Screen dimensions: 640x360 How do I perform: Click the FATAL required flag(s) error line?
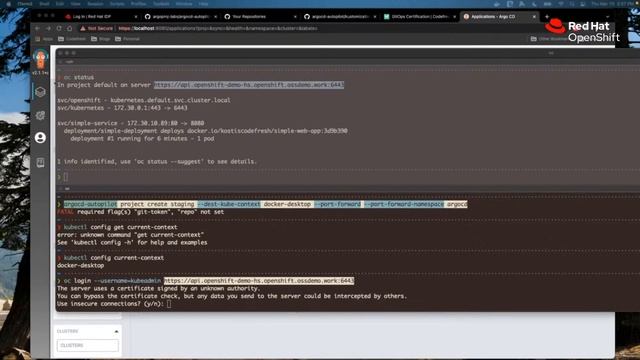pos(140,212)
